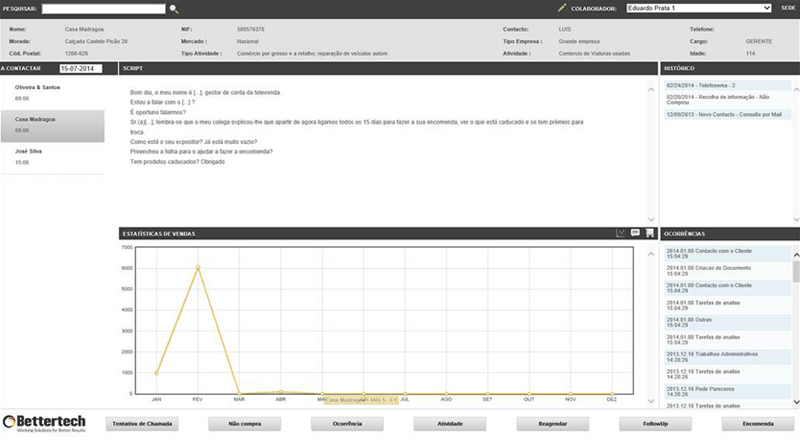Click the Pesquisar search field

(x=103, y=8)
